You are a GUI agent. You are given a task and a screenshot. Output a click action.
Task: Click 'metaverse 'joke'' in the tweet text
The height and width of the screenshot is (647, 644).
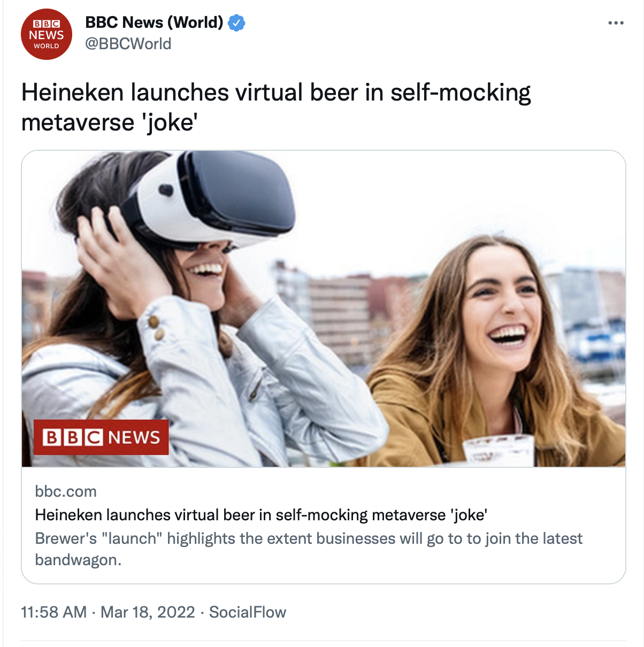[x=110, y=122]
